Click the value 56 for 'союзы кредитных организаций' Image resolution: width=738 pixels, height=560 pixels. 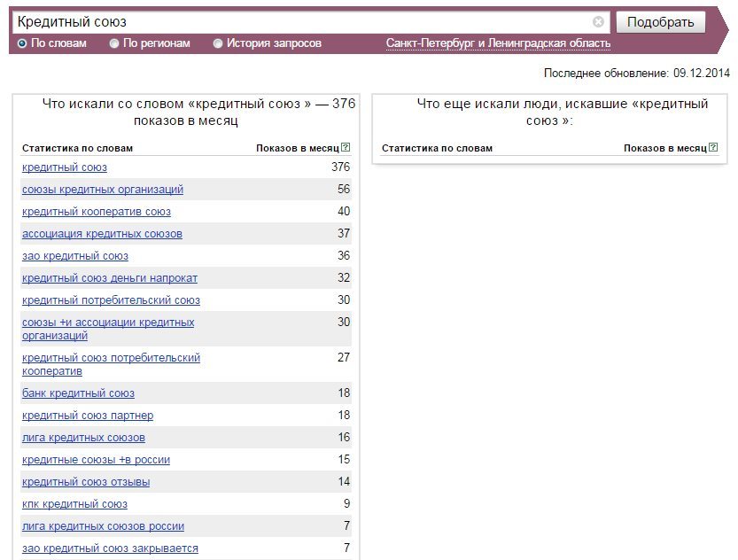[x=344, y=189]
